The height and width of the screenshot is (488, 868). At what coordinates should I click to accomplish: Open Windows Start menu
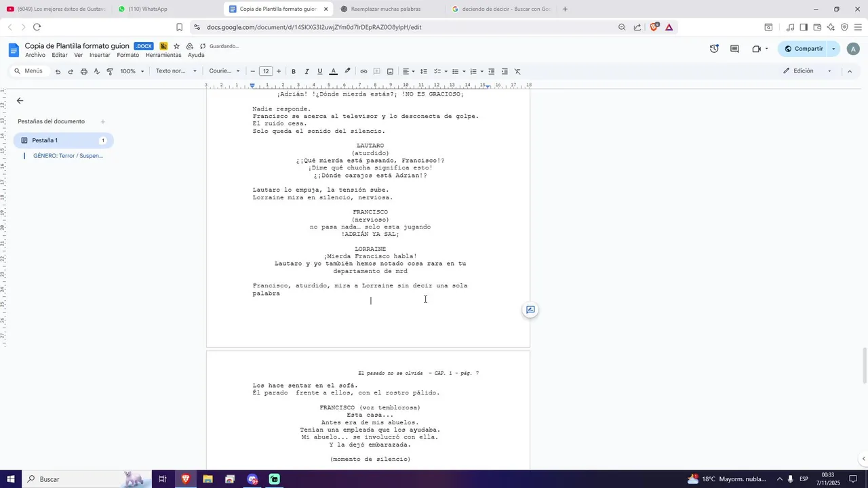(x=11, y=479)
